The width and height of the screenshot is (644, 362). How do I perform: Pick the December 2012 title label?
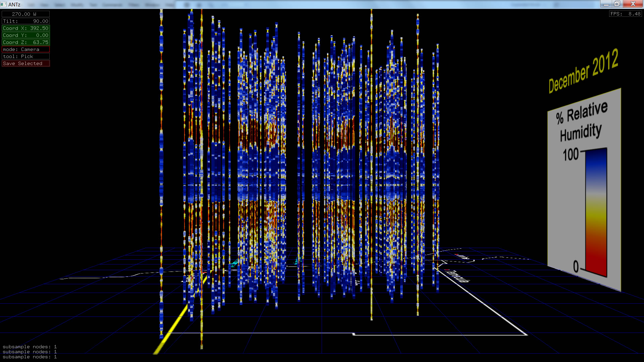tap(583, 71)
